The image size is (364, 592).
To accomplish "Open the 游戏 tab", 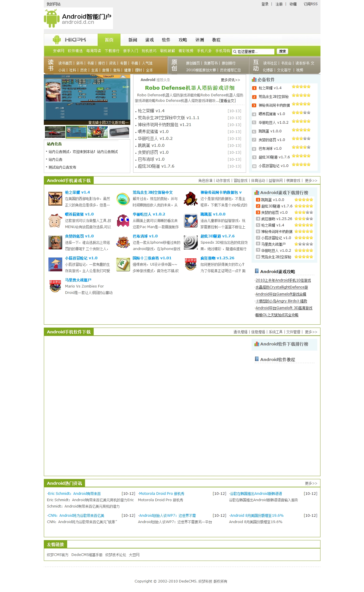I will coord(149,40).
